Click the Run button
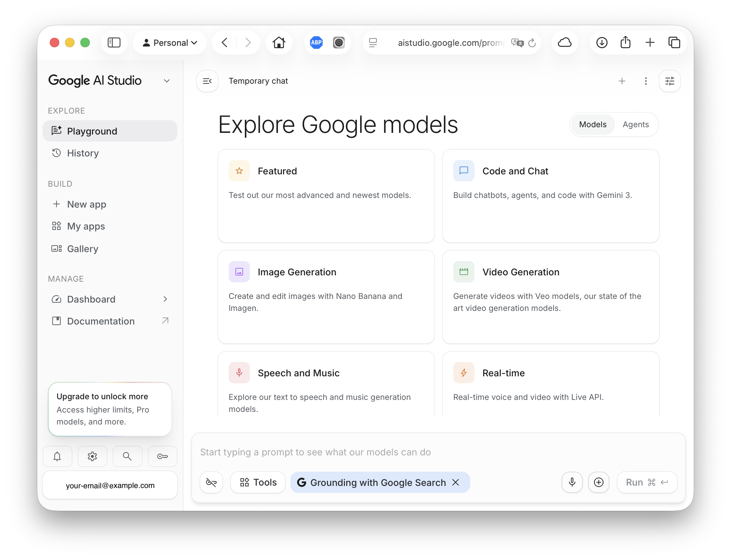The image size is (731, 560). tap(647, 482)
